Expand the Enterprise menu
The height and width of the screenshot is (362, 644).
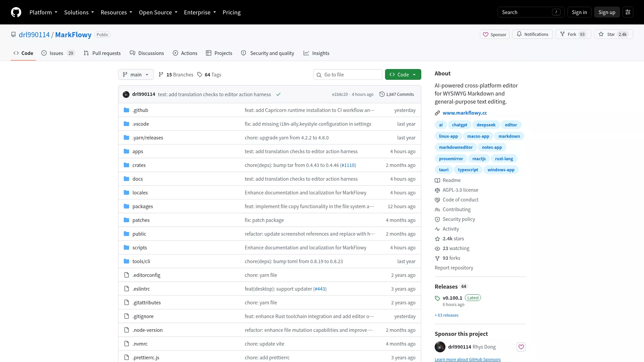point(200,12)
